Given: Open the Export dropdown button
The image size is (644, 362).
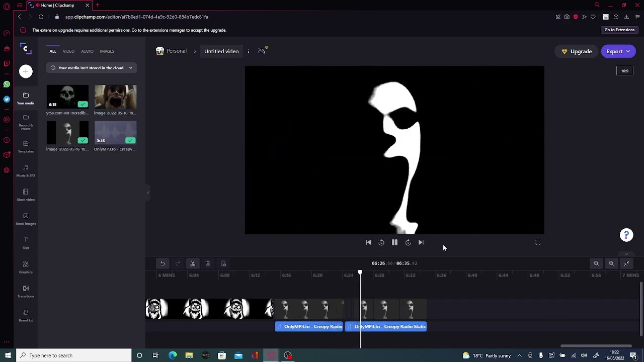Looking at the screenshot, I should (x=618, y=51).
